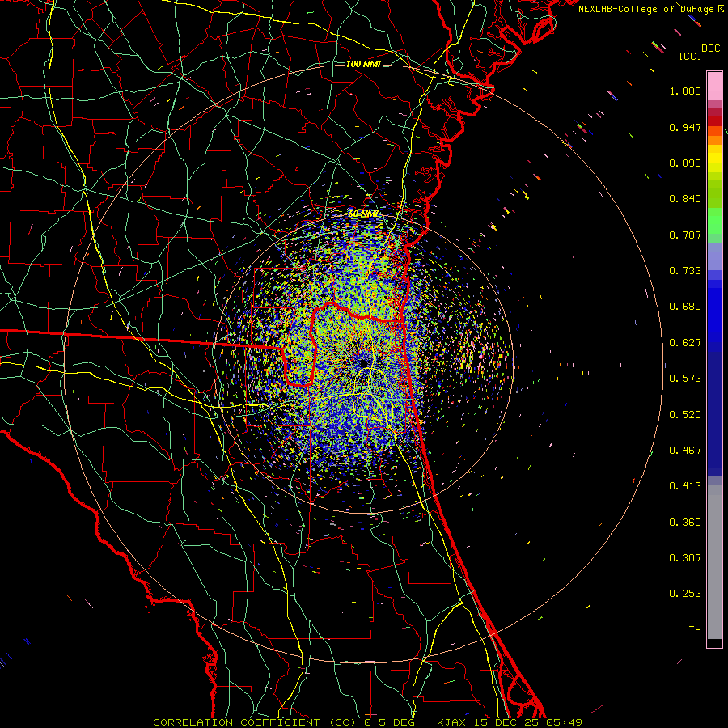Viewport: 728px width, 728px height.
Task: Click the NEXLAB-College of DuPage title text
Action: pyautogui.click(x=647, y=9)
